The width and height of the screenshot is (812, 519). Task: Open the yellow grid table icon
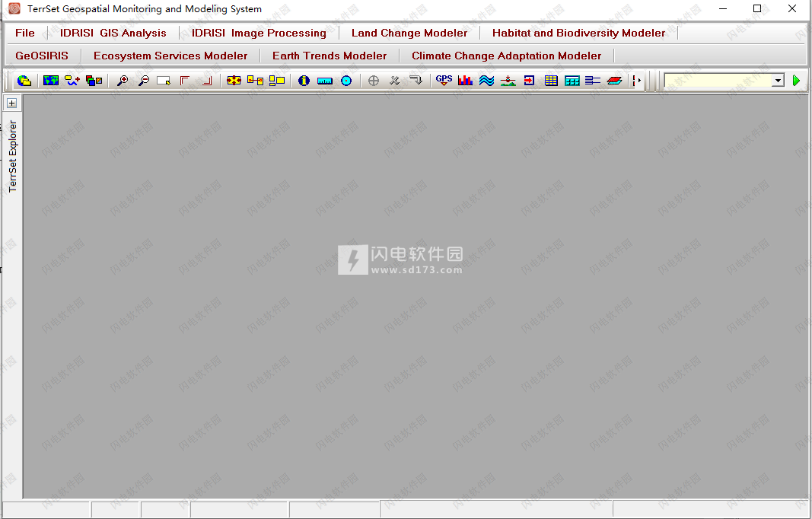[x=551, y=80]
